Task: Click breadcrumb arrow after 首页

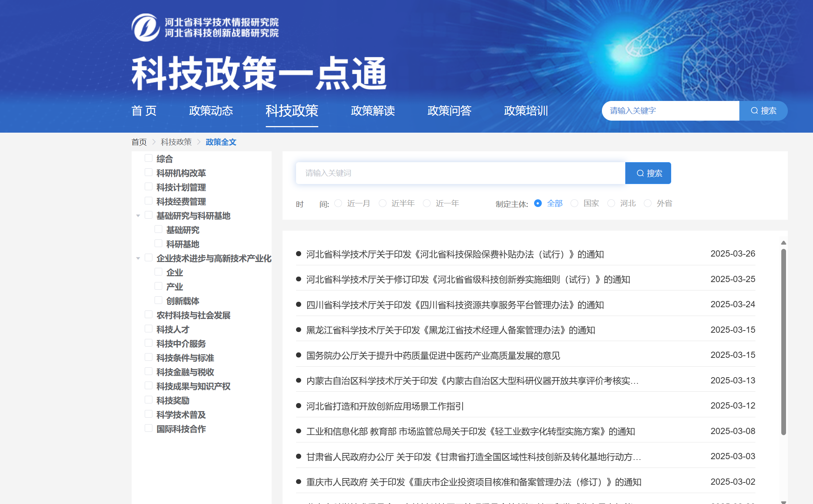Action: point(154,142)
